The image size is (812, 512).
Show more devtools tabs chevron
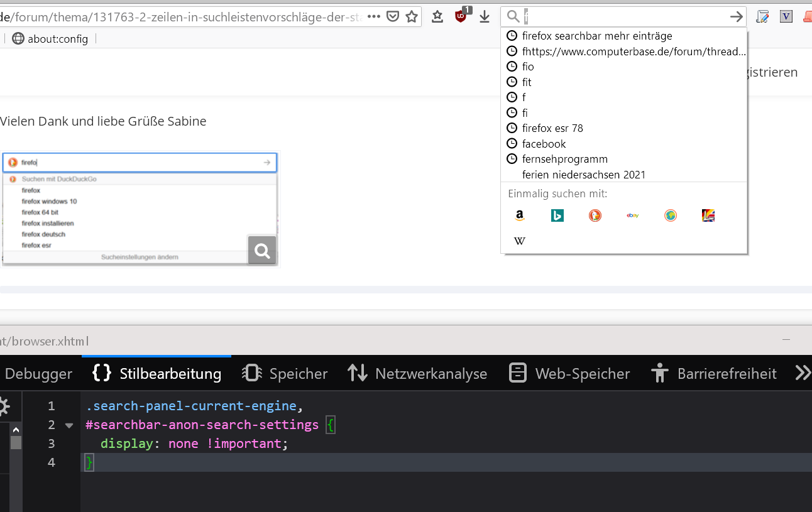click(802, 373)
